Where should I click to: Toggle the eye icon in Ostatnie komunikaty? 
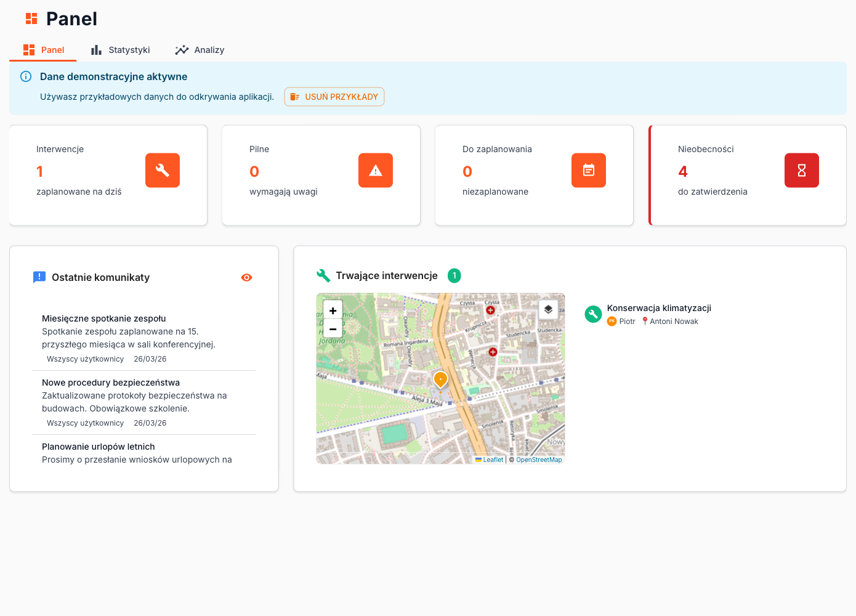246,278
